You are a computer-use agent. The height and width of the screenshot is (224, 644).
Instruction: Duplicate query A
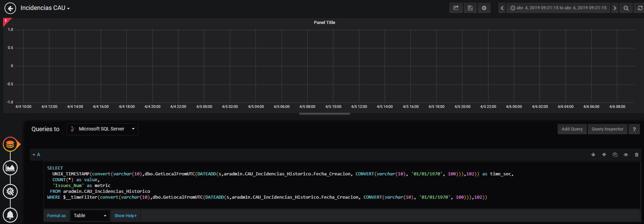point(615,155)
